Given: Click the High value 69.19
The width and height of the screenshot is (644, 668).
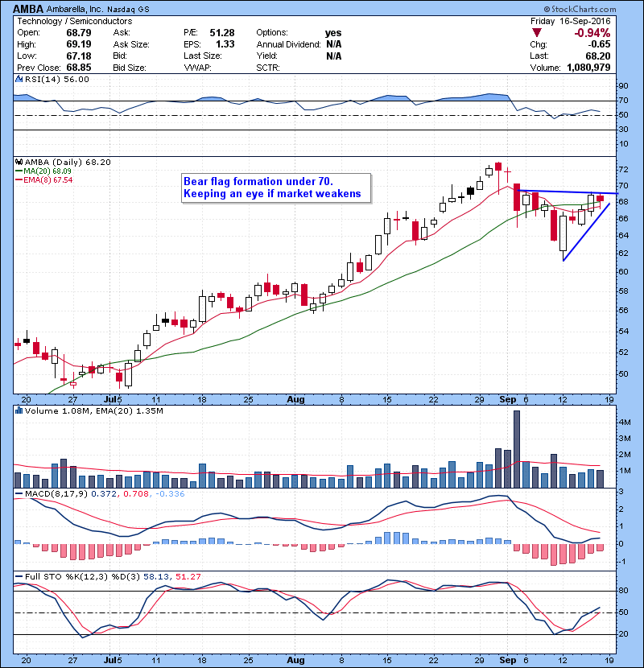Looking at the screenshot, I should [79, 44].
